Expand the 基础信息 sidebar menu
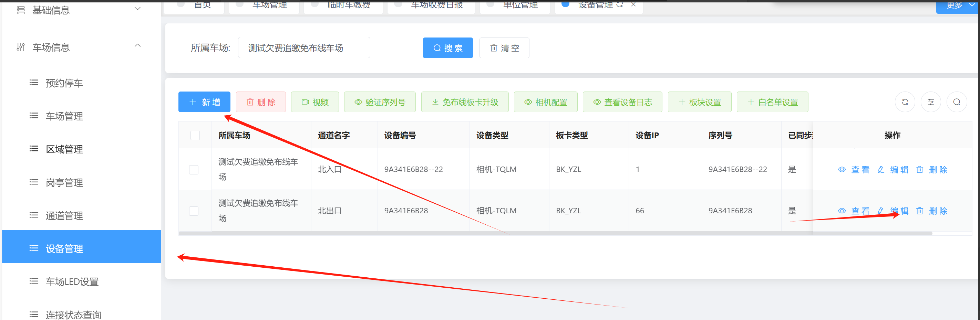This screenshot has height=320, width=980. [81, 10]
